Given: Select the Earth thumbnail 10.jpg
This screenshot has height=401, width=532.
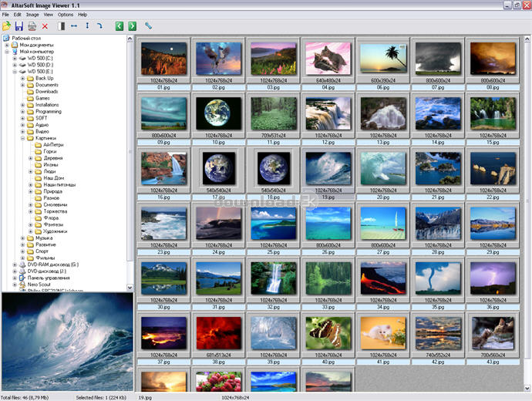Looking at the screenshot, I should pyautogui.click(x=218, y=113).
